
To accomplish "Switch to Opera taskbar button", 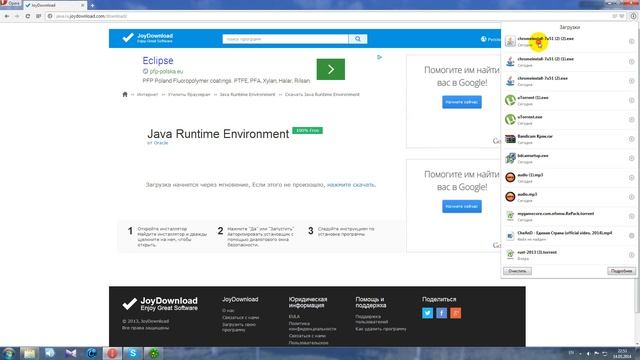I will click(x=112, y=353).
